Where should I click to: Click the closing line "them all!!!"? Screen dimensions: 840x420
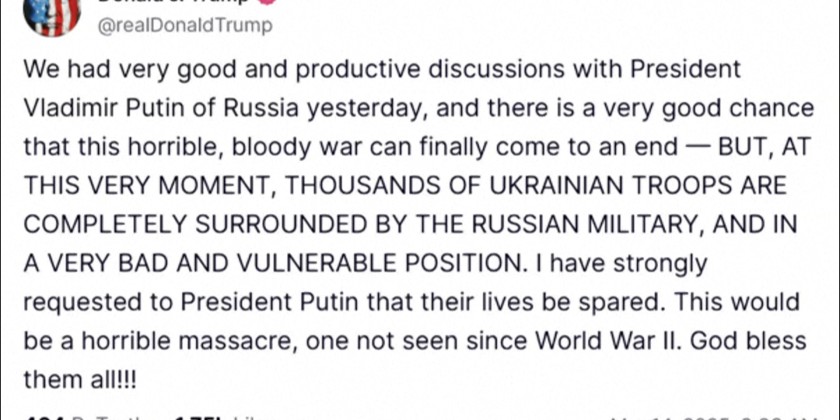coord(78,379)
